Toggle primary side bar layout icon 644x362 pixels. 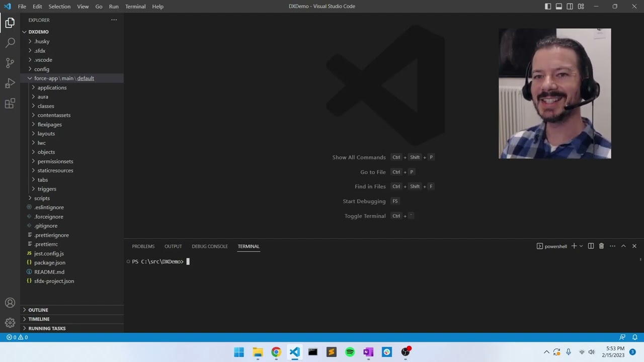(548, 7)
